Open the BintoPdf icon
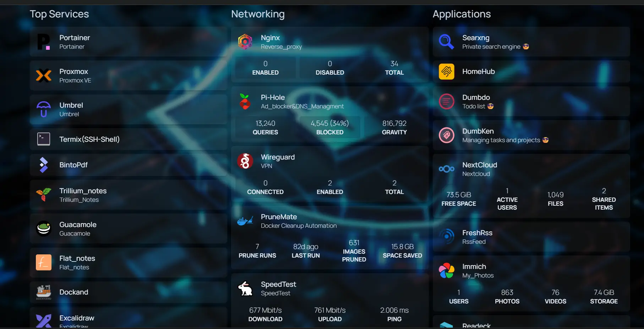This screenshot has width=644, height=329. tap(44, 165)
